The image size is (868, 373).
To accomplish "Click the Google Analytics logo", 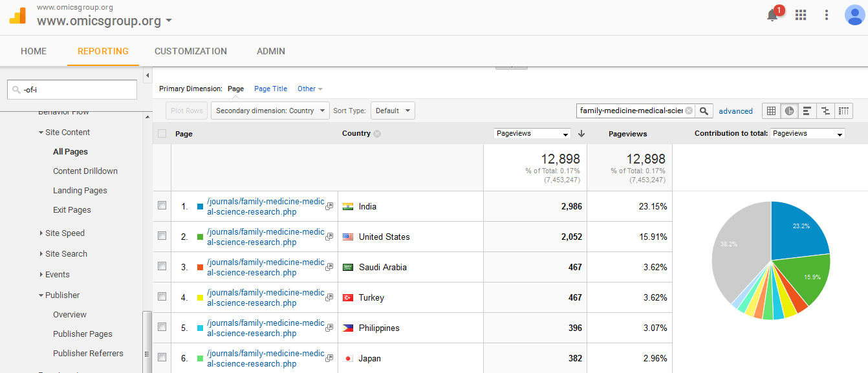I will pos(17,16).
